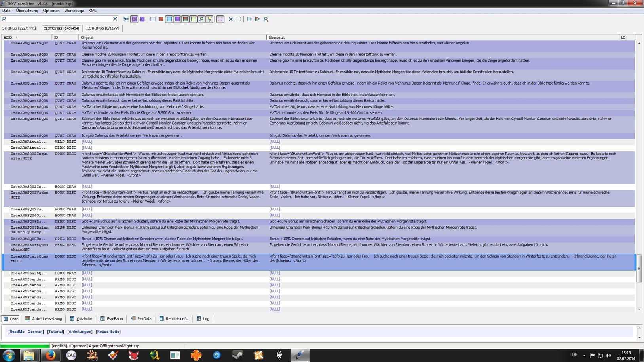
Task: Toggle the purple rows filter button
Action: pyautogui.click(x=177, y=19)
